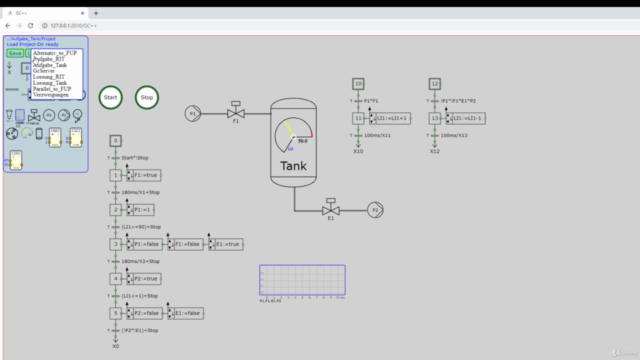The height and width of the screenshot is (360, 640).
Task: Click the P2:=true action block
Action: tap(144, 279)
